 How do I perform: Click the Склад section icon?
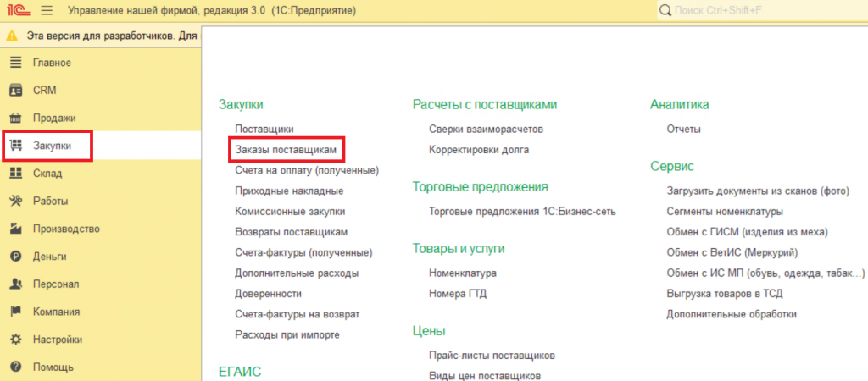click(16, 173)
